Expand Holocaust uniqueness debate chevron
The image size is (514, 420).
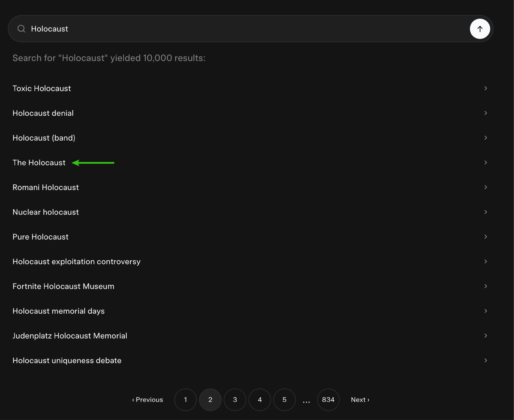point(485,360)
